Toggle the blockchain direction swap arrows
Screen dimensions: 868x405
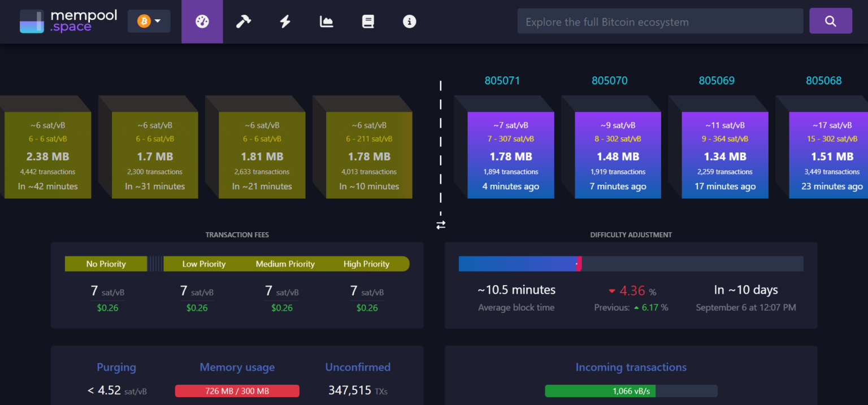pos(441,225)
